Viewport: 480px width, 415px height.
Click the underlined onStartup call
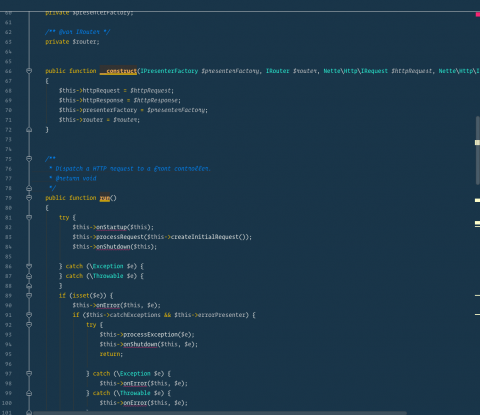point(112,227)
